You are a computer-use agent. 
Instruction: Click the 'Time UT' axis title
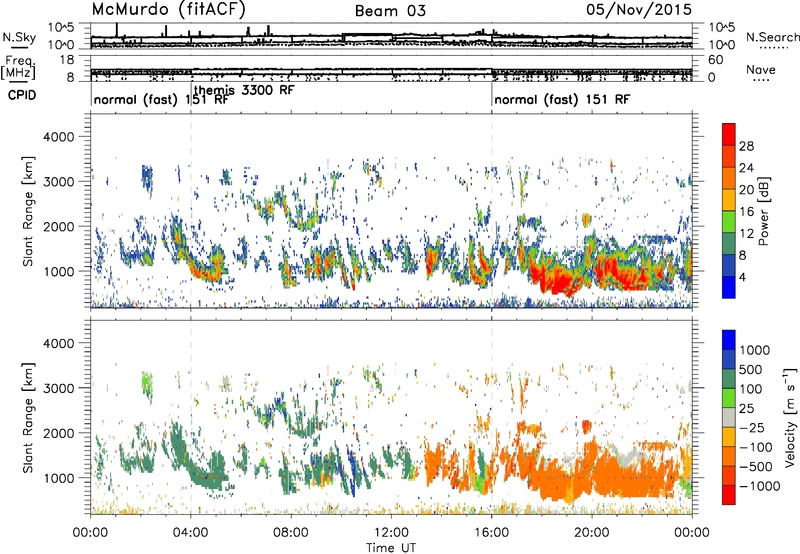pyautogui.click(x=391, y=547)
